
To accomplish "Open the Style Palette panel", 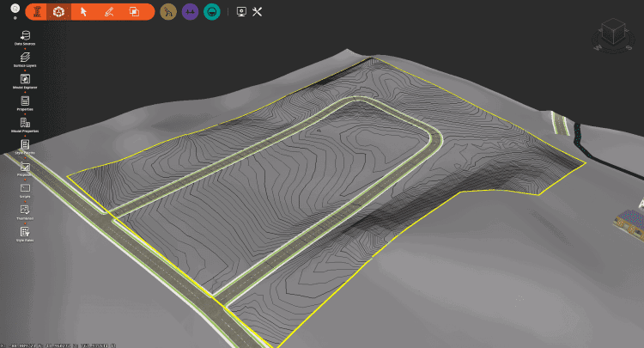I will pyautogui.click(x=25, y=145).
